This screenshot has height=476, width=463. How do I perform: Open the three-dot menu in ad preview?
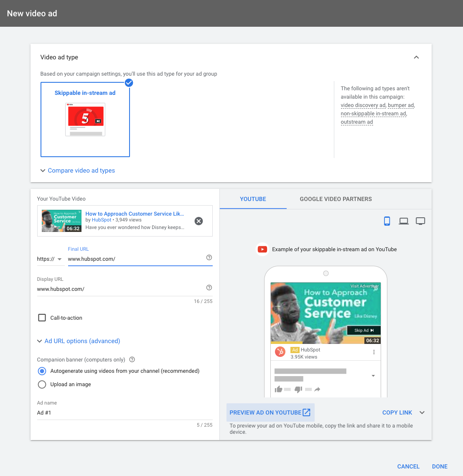pyautogui.click(x=374, y=352)
